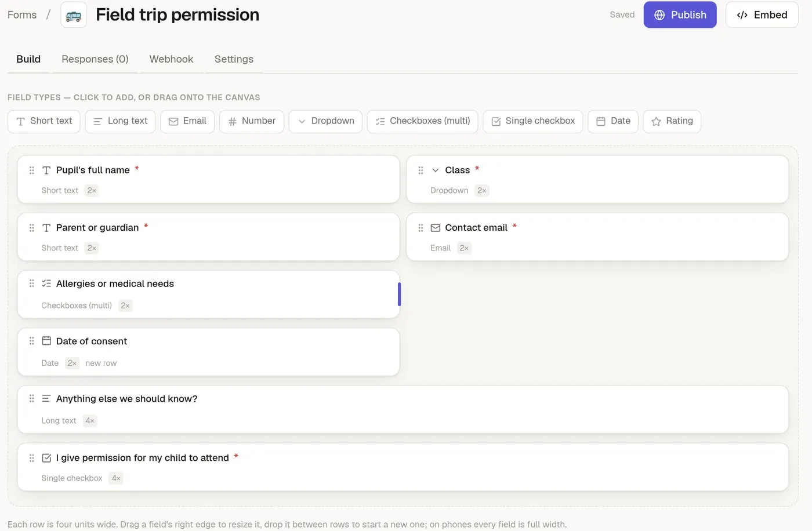Click drag handle on permission checkbox field
The image size is (812, 531).
pyautogui.click(x=32, y=458)
